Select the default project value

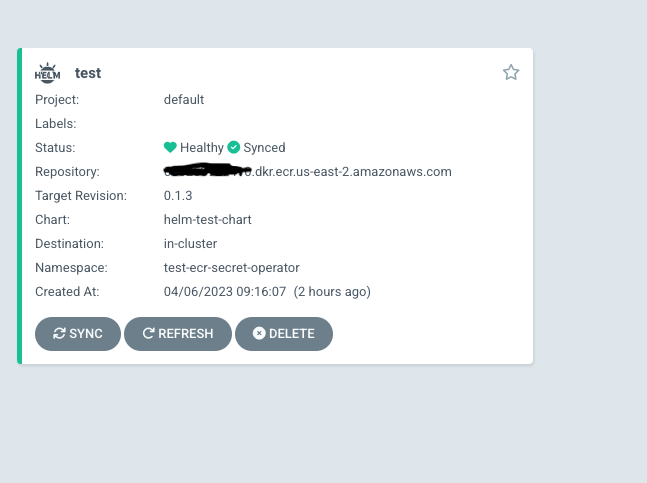184,99
